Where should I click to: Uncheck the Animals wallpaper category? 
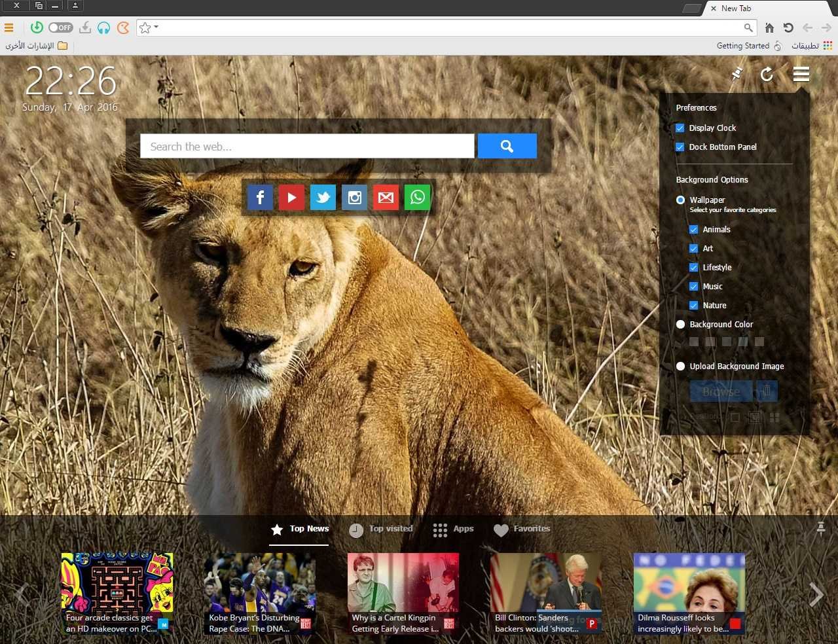tap(694, 230)
